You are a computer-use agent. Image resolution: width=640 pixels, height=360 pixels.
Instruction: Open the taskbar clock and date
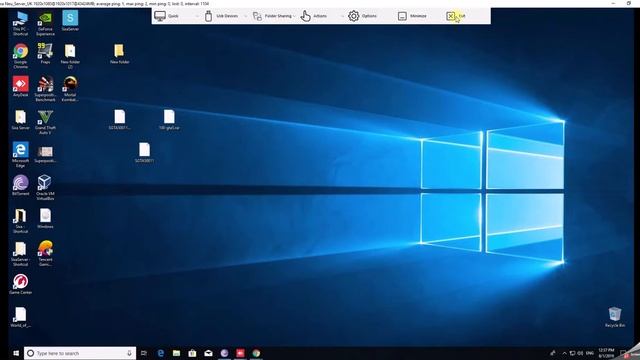(x=606, y=353)
